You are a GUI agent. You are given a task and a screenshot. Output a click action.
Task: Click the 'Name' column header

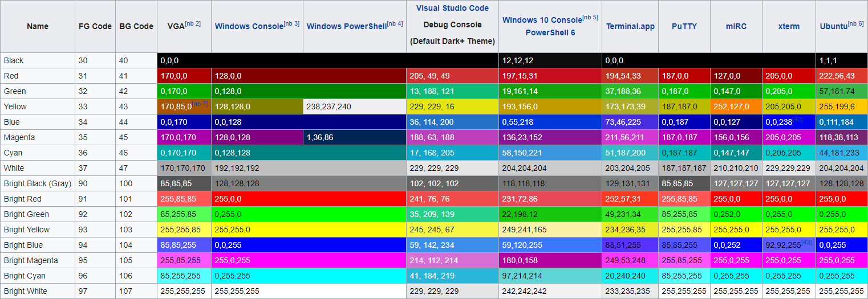coord(38,26)
